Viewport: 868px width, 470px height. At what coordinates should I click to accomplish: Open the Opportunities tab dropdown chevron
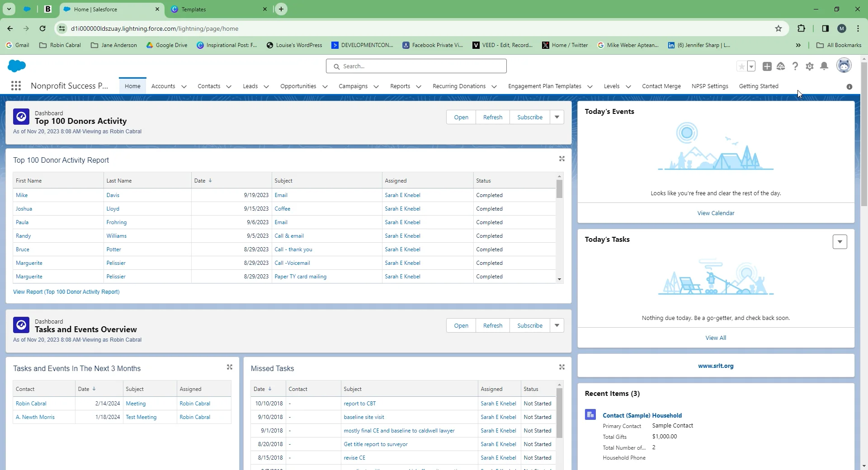(325, 87)
